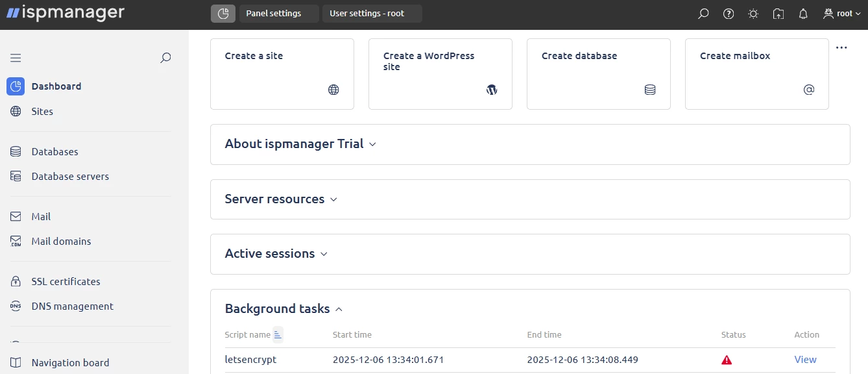
Task: Open the root account dropdown
Action: (x=841, y=13)
